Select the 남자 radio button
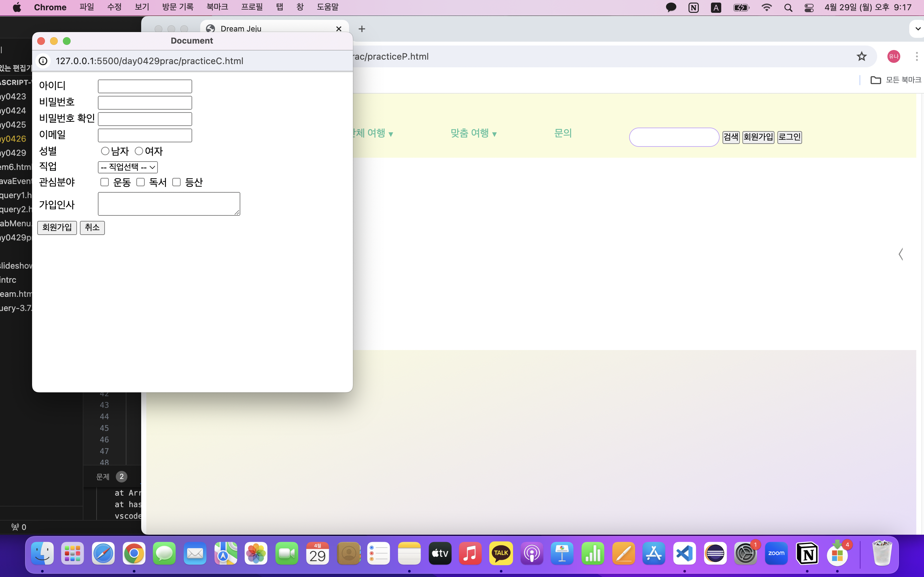 click(x=105, y=151)
